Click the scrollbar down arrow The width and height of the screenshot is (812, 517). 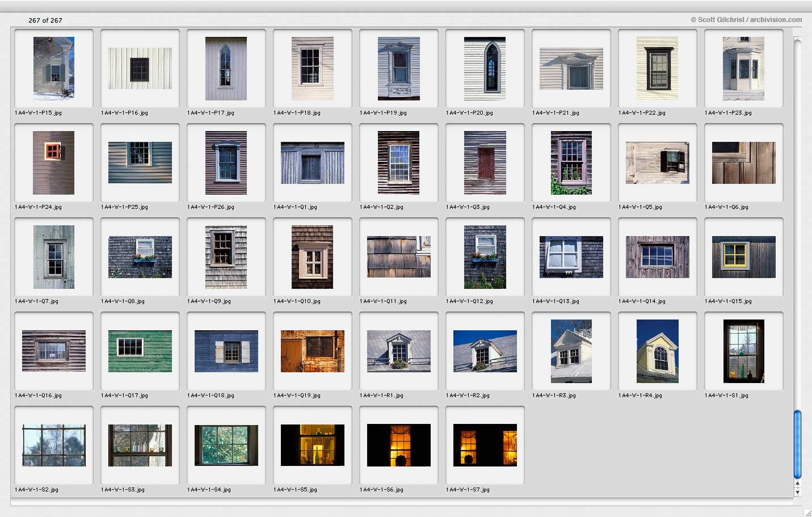(x=797, y=492)
